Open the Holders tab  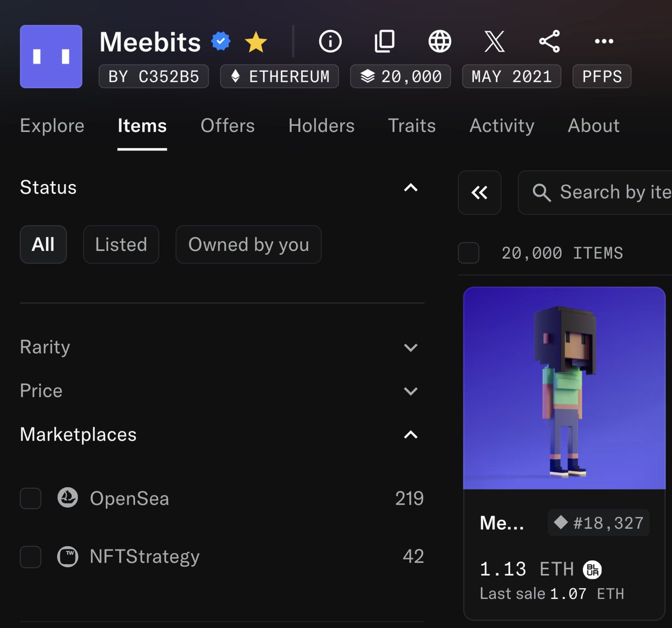(x=321, y=126)
